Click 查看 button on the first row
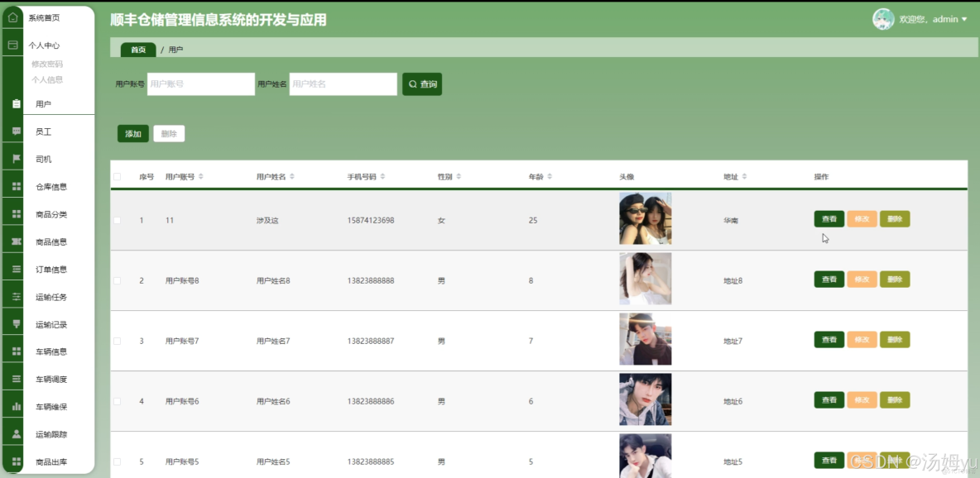The image size is (980, 478). coord(829,218)
